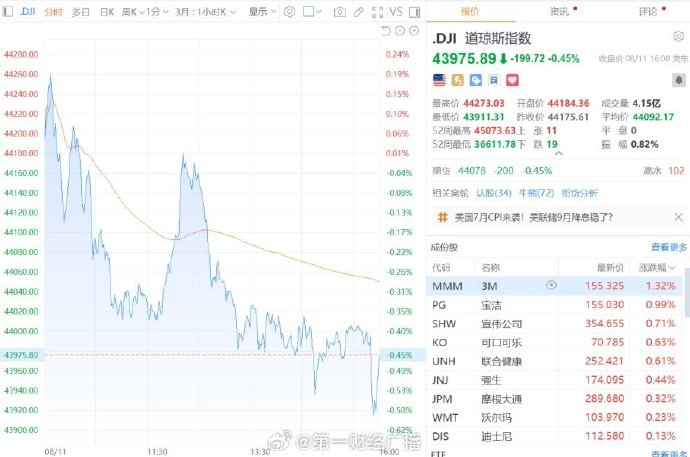Select the pencil drawing tool

point(359,12)
